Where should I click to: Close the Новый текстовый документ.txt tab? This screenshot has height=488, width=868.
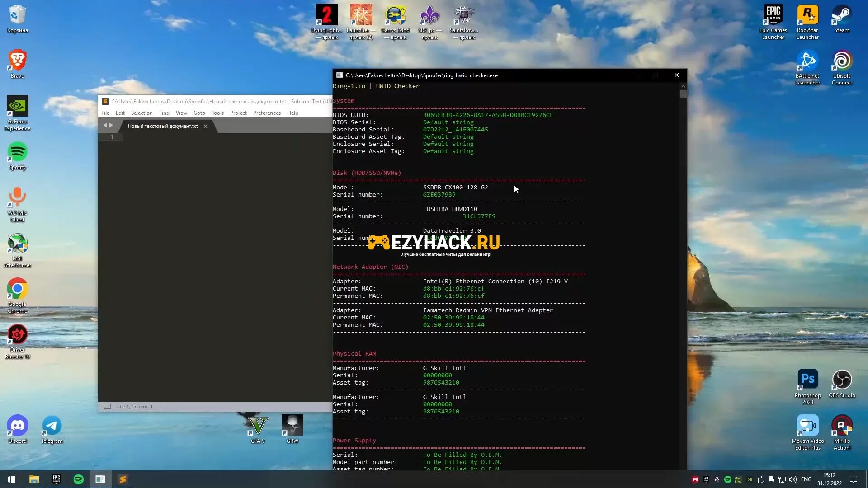coord(205,127)
